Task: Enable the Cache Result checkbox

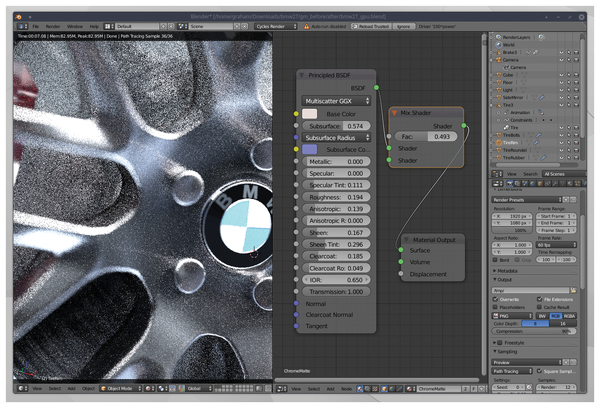Action: click(x=540, y=307)
